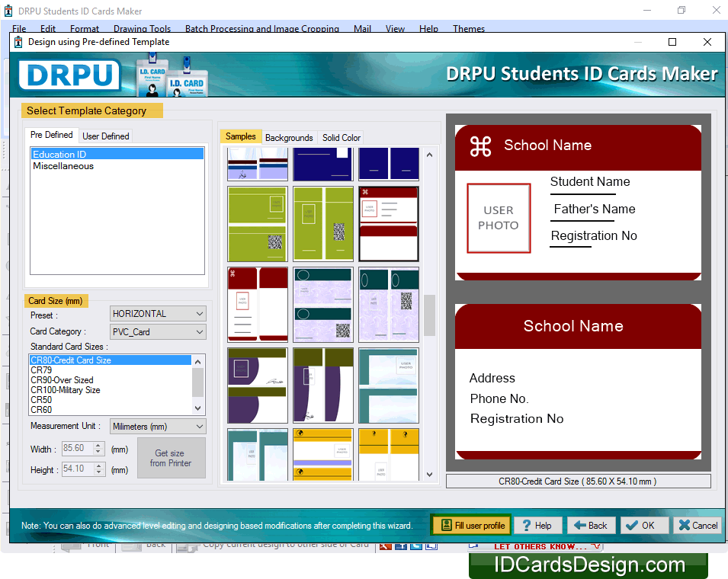The width and height of the screenshot is (728, 579).
Task: Open the Solid Color tab
Action: (342, 138)
